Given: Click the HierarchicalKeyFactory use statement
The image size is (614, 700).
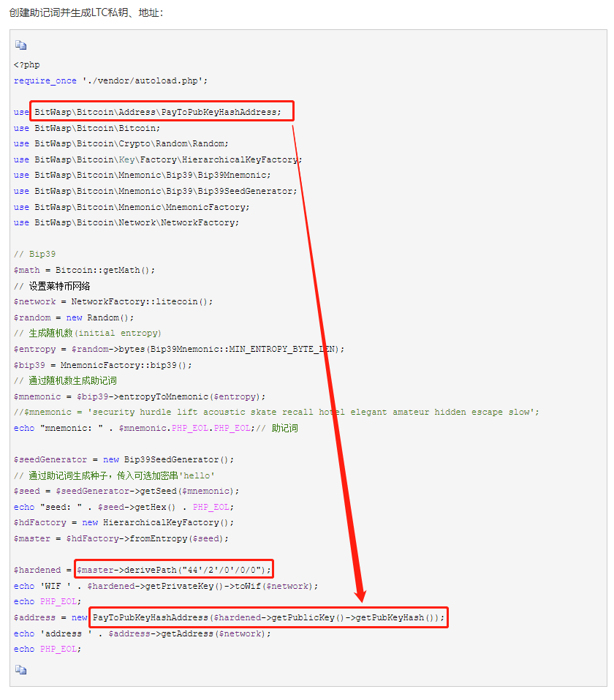Looking at the screenshot, I should 158,159.
